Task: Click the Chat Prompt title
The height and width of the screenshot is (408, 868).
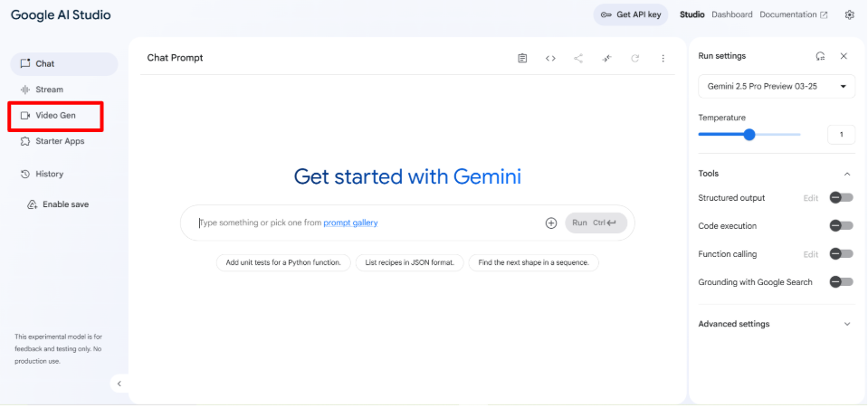Action: (x=175, y=58)
